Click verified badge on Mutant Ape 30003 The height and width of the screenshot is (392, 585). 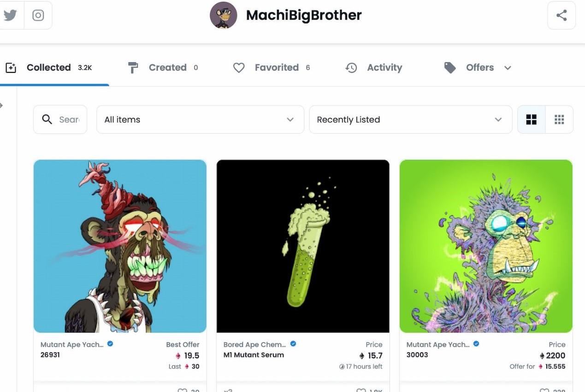point(476,344)
